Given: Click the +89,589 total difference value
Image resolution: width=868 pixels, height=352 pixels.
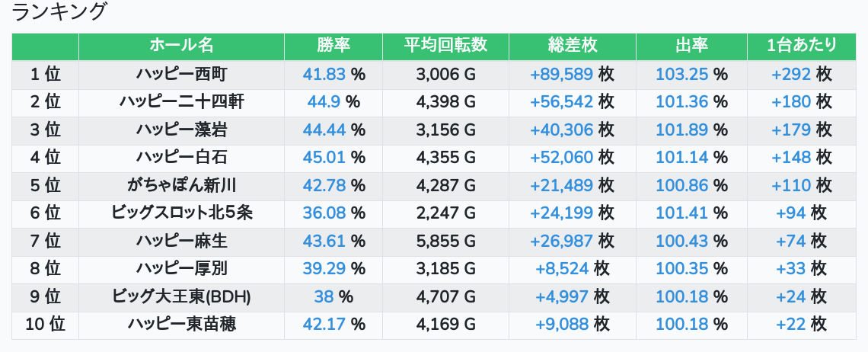Looking at the screenshot, I should click(561, 74).
